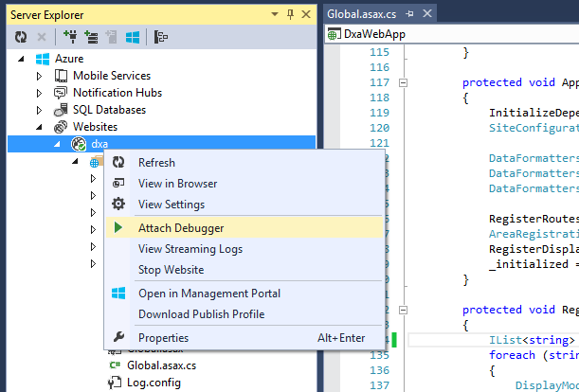The height and width of the screenshot is (392, 579).
Task: Choose Open in Management Portal
Action: click(x=208, y=294)
